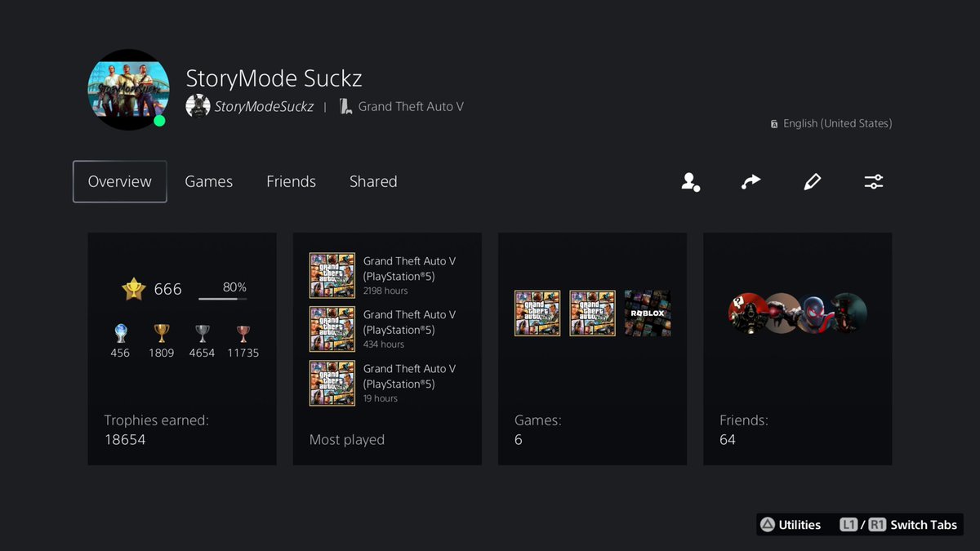Click the small avatar beside StoryModeSuckz ID

tap(198, 106)
